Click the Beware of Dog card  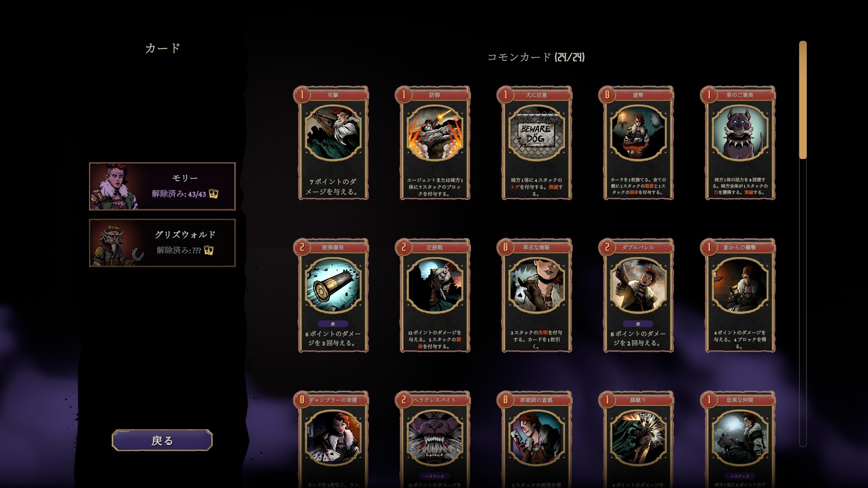[536, 143]
